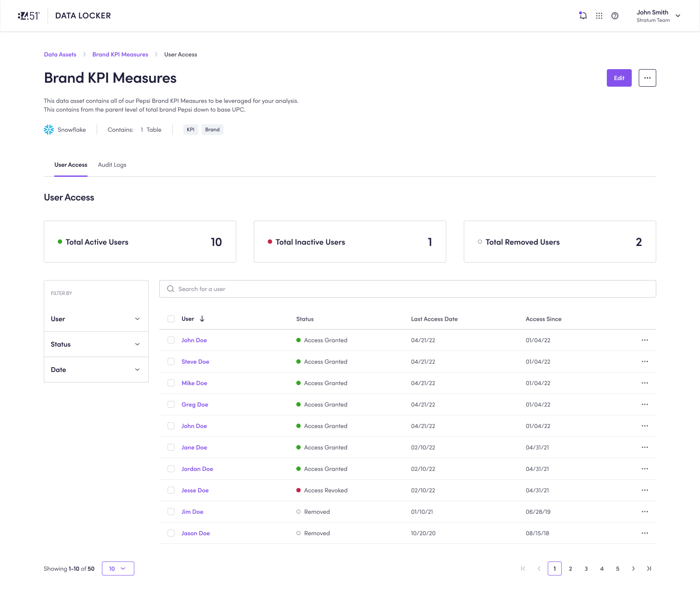700x593 pixels.
Task: Open row actions for Jason Doe
Action: [645, 533]
